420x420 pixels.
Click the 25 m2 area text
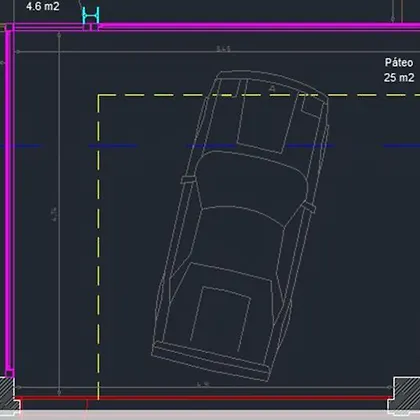coord(399,78)
